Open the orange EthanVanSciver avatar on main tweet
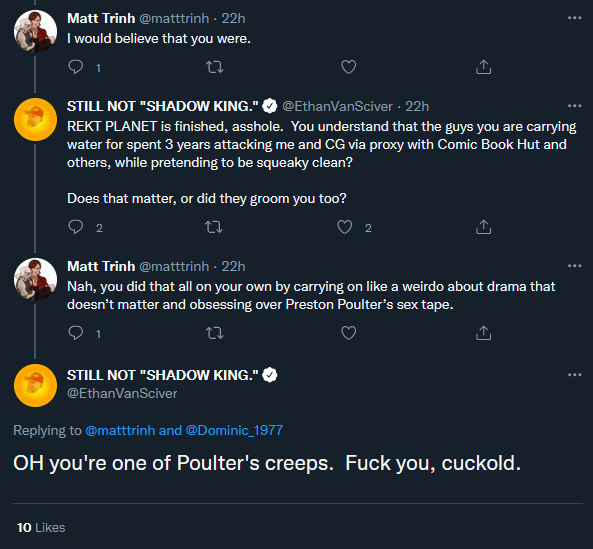The image size is (593, 549). tap(35, 385)
